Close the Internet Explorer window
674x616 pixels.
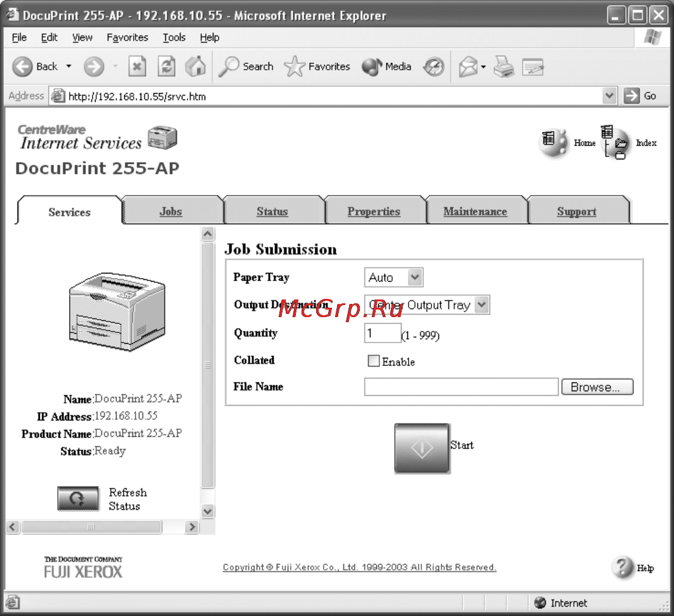click(x=659, y=15)
